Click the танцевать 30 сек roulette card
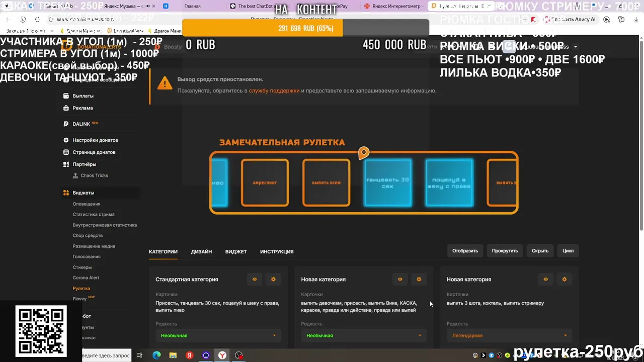 [x=388, y=183]
